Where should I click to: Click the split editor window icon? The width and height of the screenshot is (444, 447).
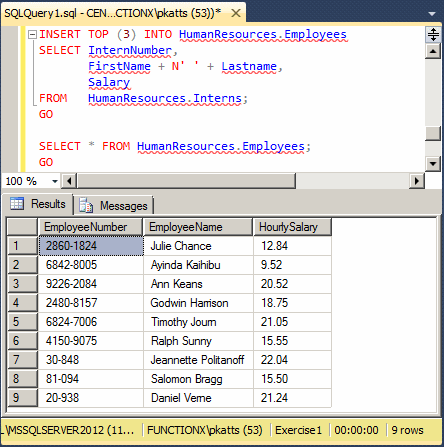pos(433,35)
